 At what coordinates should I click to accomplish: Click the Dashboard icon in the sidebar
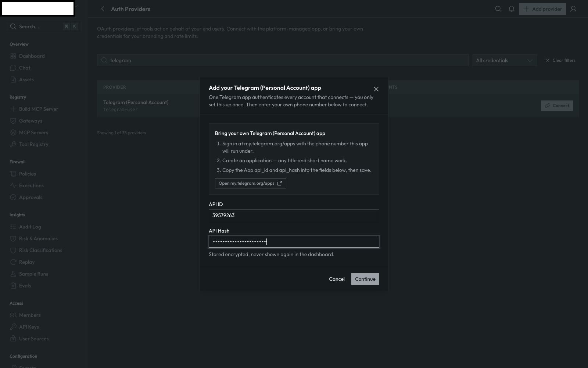click(x=13, y=56)
